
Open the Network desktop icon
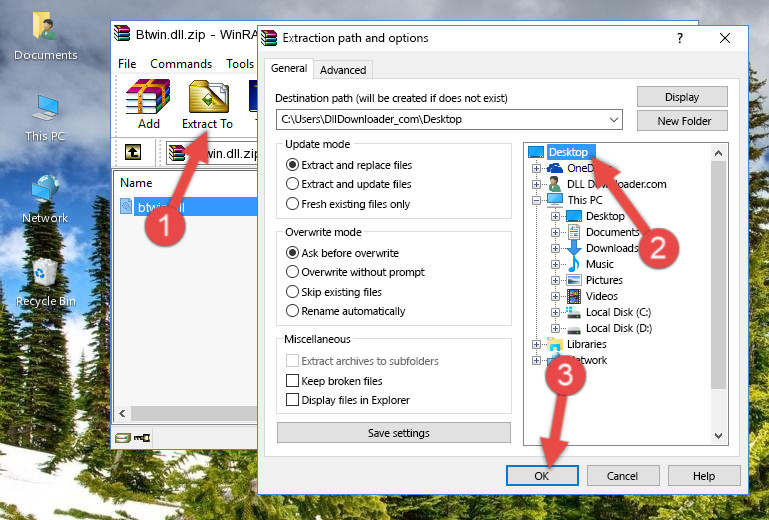45,198
